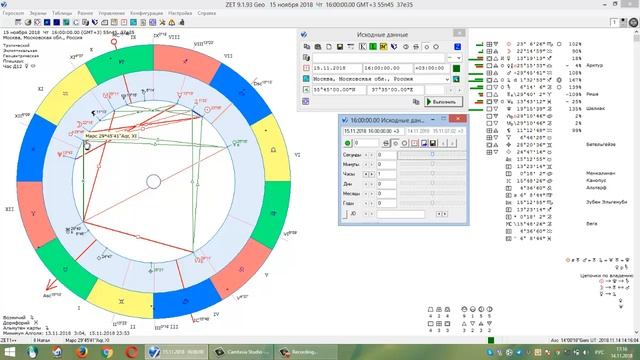
Task: Toggle the green round button in the 16:00:00.00 time window
Action: (x=348, y=143)
